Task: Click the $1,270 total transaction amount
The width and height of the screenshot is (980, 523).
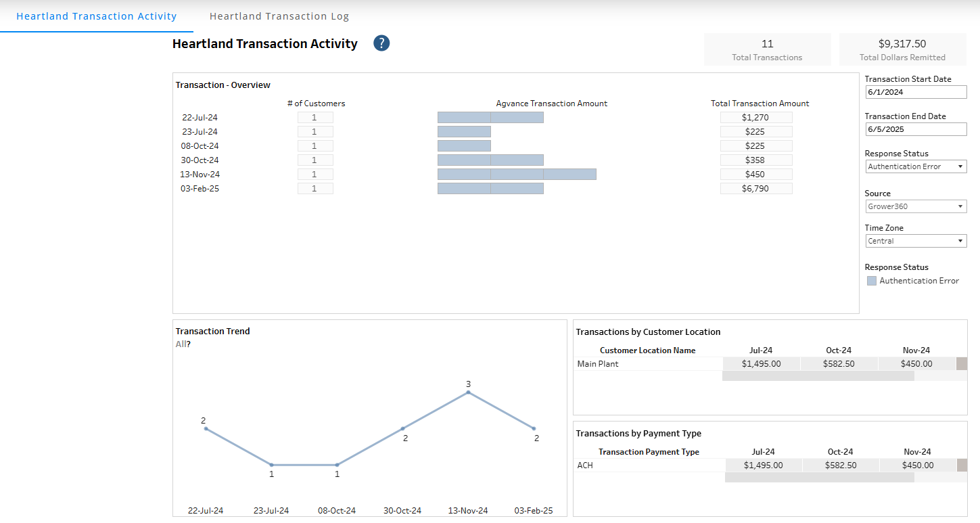Action: pyautogui.click(x=756, y=118)
